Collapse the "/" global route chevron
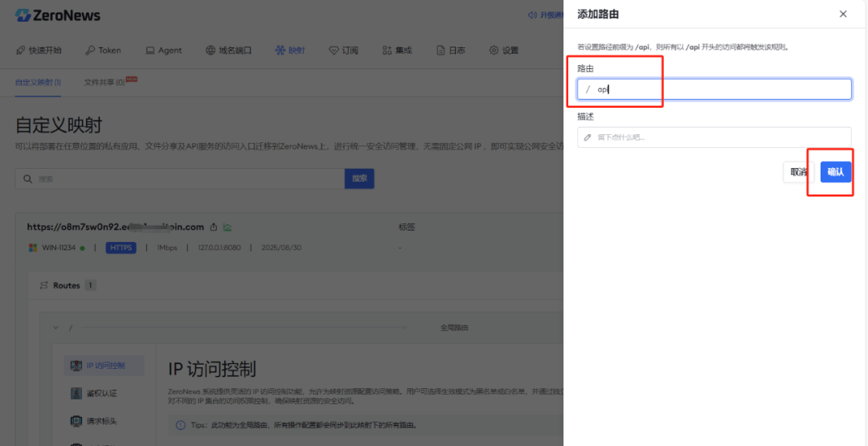The image size is (868, 446). [x=55, y=328]
